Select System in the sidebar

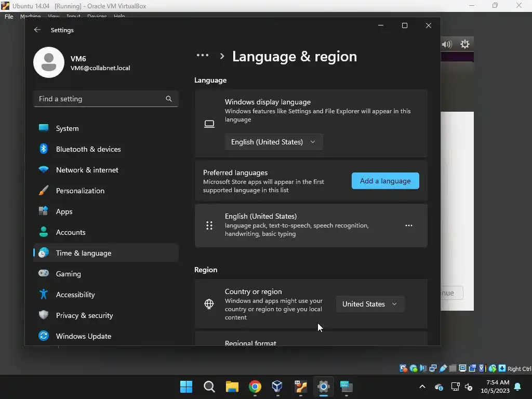pyautogui.click(x=106, y=128)
